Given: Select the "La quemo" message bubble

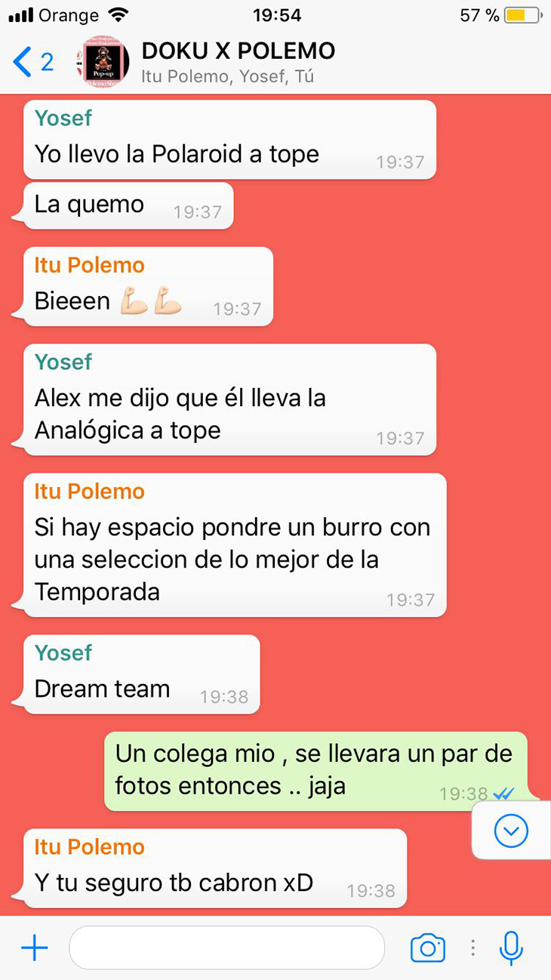Looking at the screenshot, I should [128, 205].
